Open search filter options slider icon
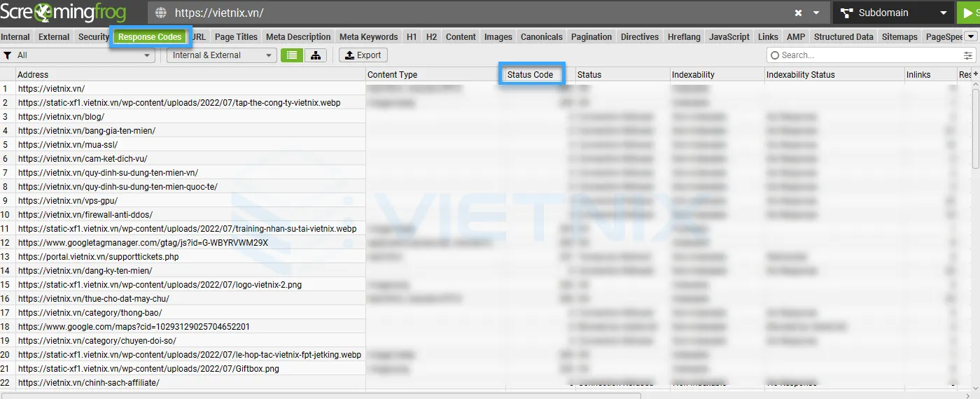 968,55
